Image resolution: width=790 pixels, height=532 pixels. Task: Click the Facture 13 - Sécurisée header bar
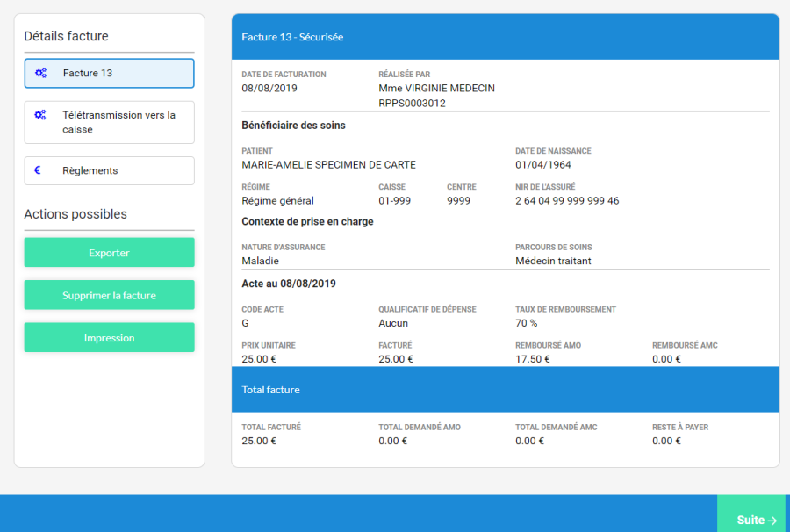pos(505,37)
